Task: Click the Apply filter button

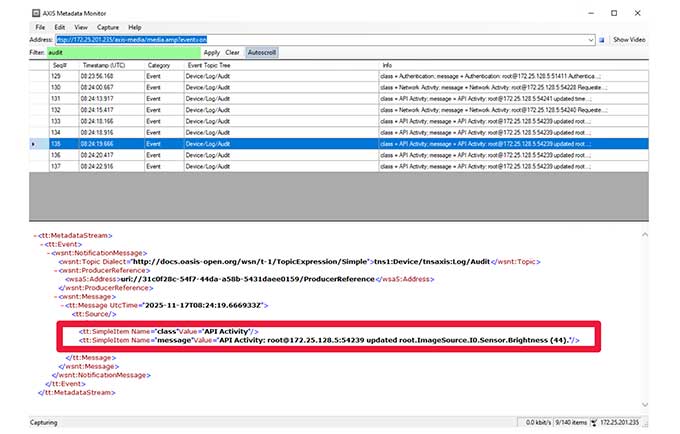Action: (212, 52)
